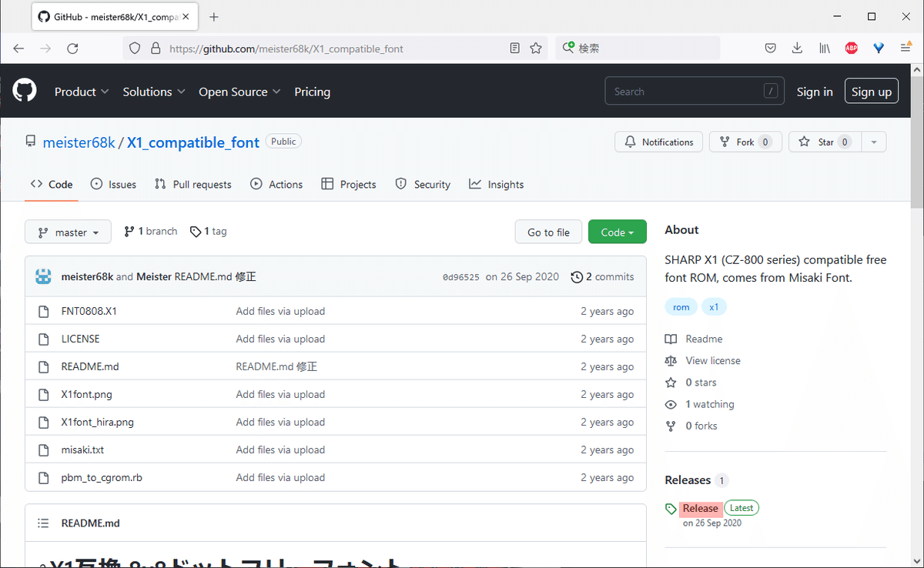924x568 pixels.
Task: Click the Sign in link
Action: tap(815, 92)
